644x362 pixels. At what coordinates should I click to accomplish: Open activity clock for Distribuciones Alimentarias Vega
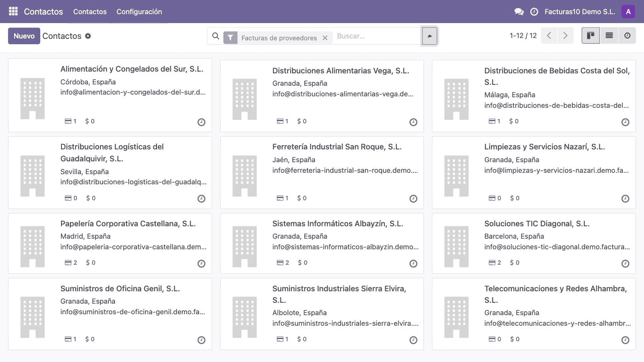413,122
